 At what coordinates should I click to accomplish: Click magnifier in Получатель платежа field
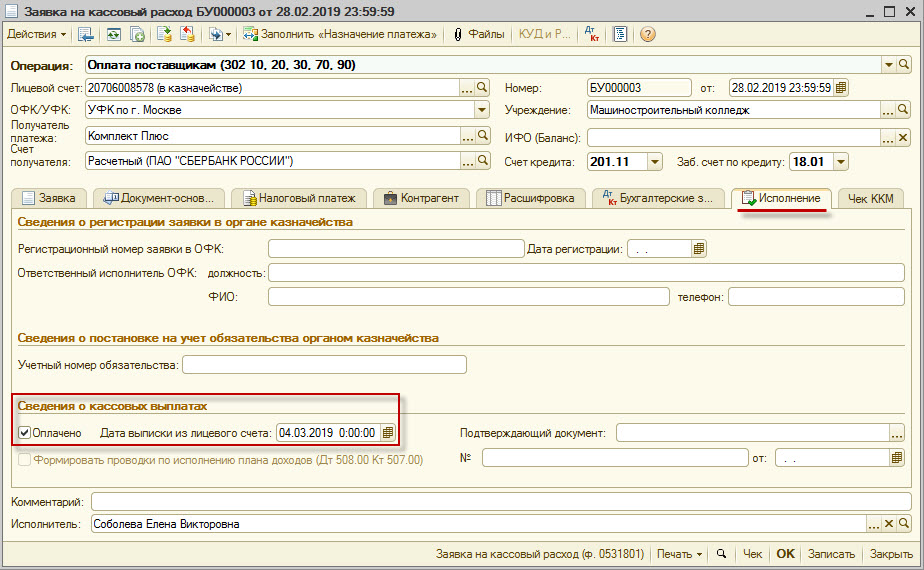tap(483, 136)
